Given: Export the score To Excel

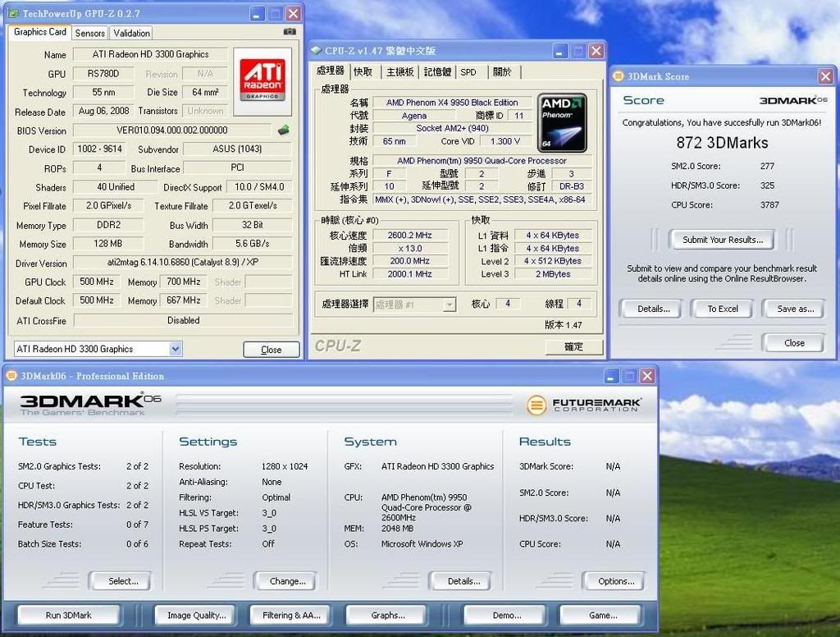Looking at the screenshot, I should click(723, 309).
